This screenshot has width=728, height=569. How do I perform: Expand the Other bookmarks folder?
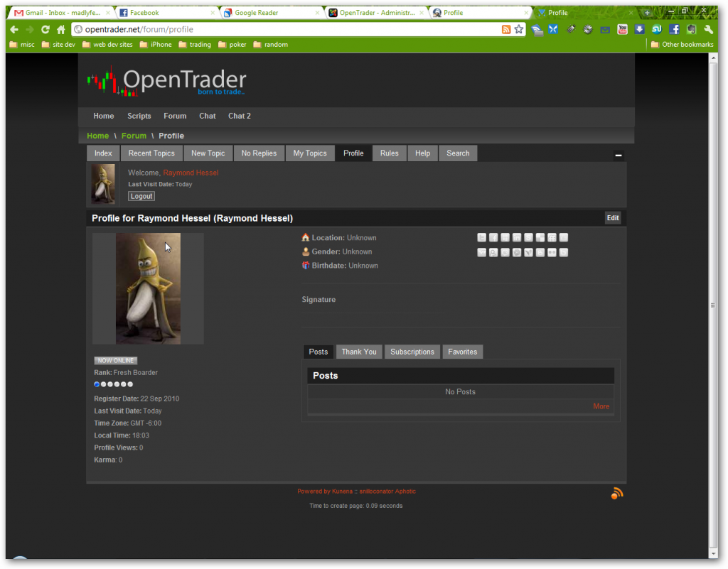coord(682,44)
